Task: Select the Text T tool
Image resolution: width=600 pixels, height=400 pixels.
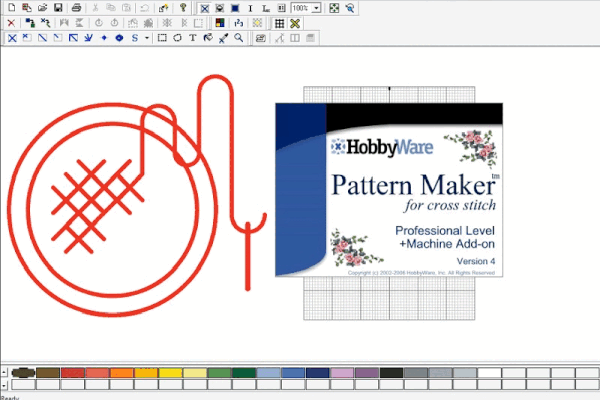Action: coord(192,38)
